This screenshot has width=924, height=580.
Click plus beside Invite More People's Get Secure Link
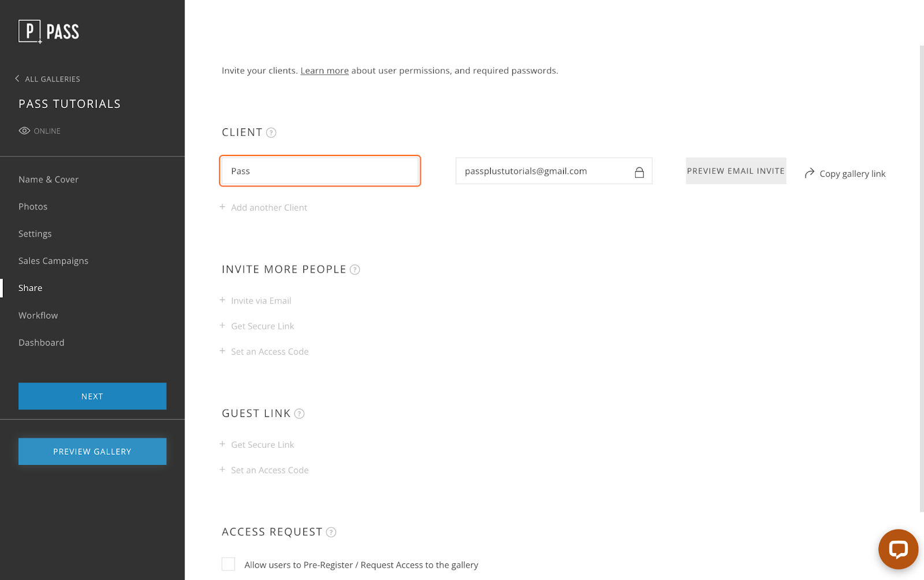click(x=222, y=325)
